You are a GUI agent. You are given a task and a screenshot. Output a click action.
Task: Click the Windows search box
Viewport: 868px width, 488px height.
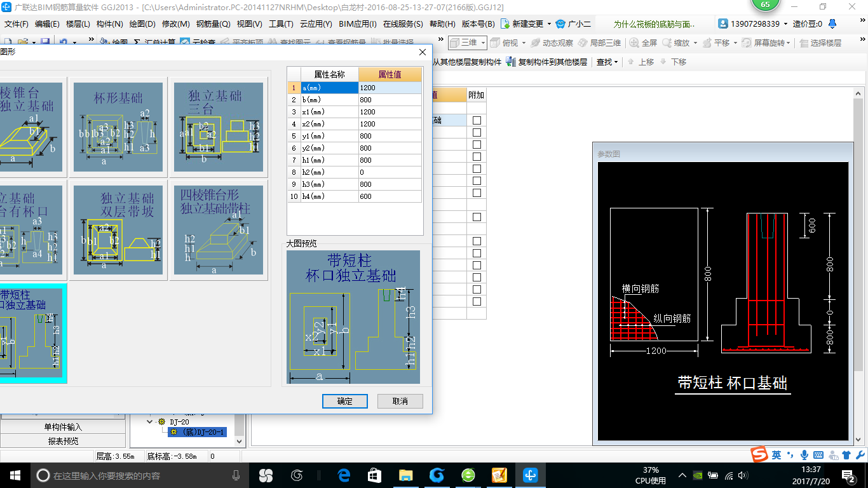[140, 475]
